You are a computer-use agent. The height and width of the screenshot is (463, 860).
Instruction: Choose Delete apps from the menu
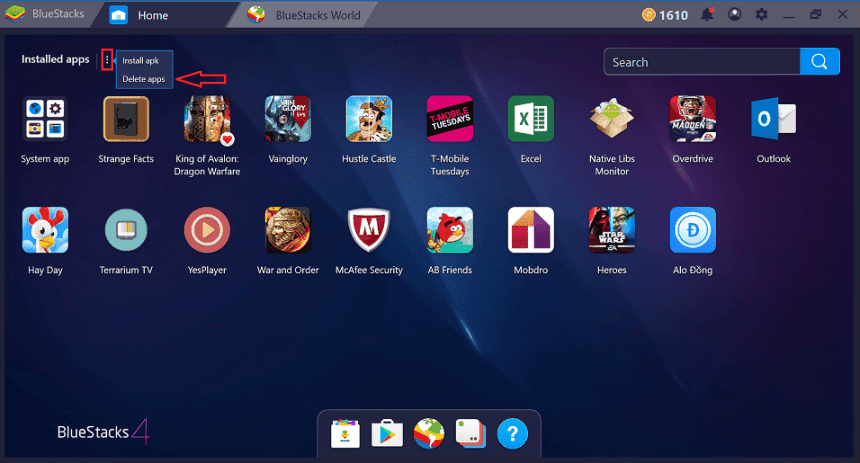(143, 79)
